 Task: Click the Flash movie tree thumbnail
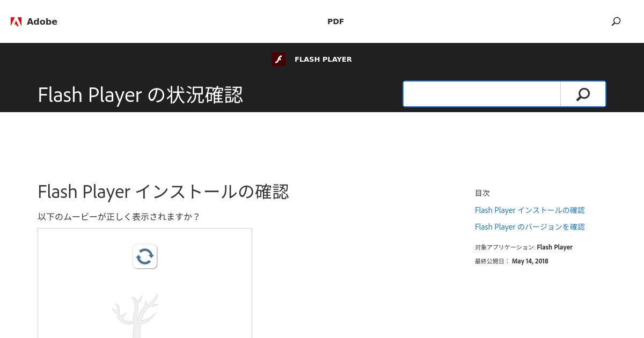pos(135,315)
